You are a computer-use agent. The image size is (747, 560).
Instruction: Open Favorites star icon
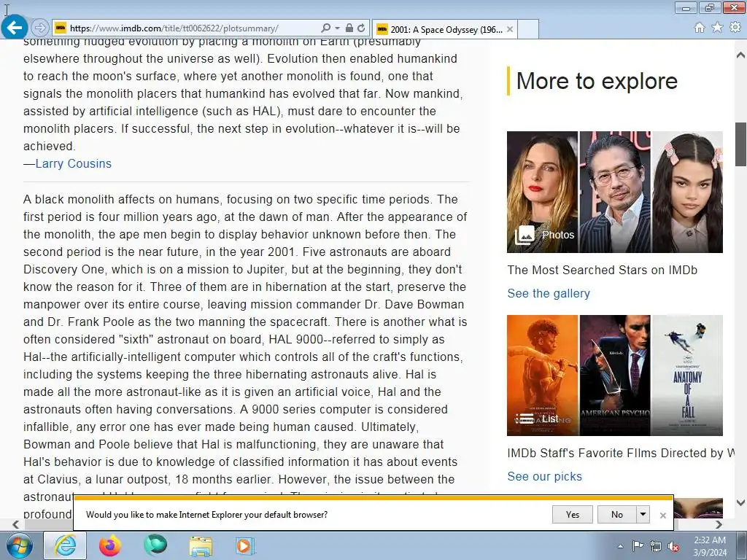(717, 28)
